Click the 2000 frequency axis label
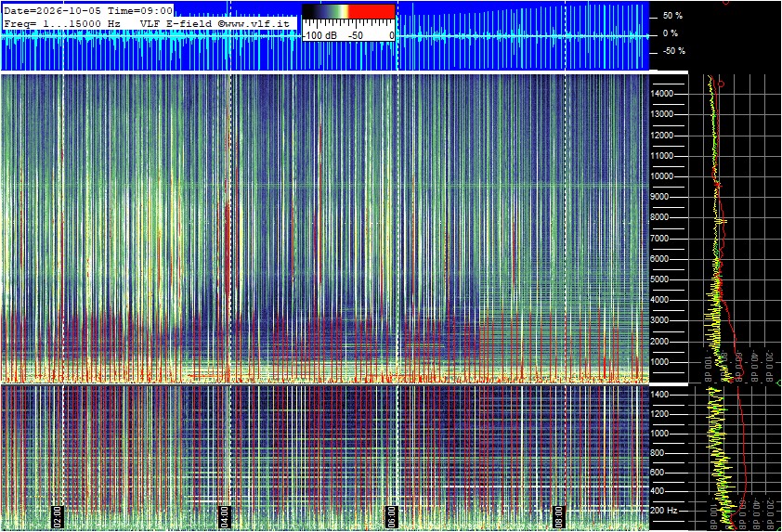This screenshot has width=782, height=532. point(660,342)
